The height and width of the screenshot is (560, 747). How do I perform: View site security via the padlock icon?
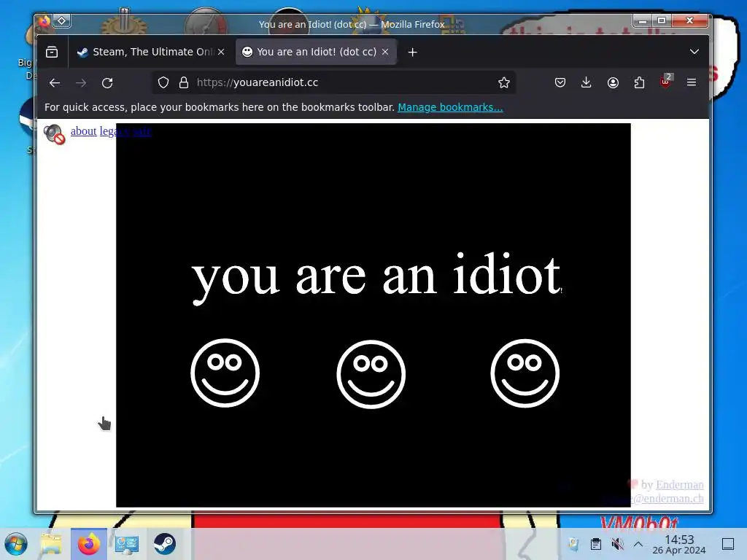(184, 83)
